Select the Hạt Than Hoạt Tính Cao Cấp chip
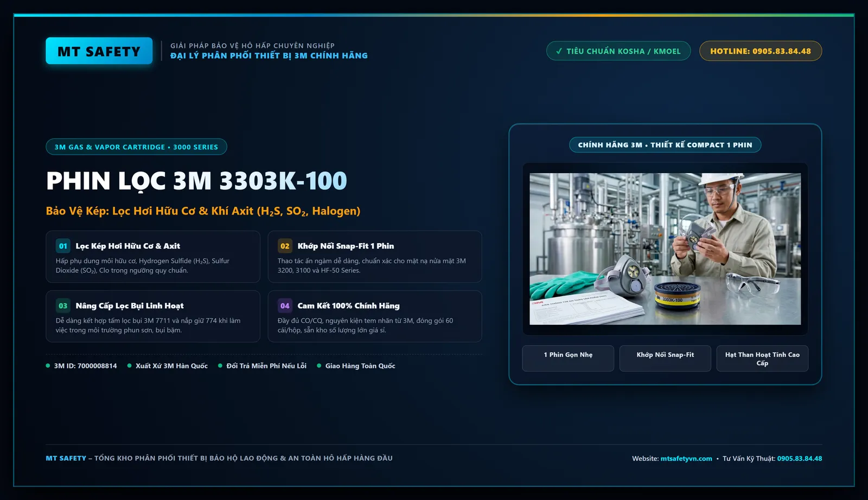This screenshot has height=500, width=868. (762, 358)
